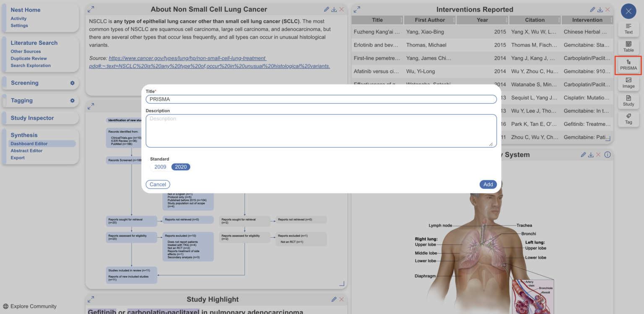Add a Study card from the sidebar
Viewport: 644px width, 314px height.
pos(628,101)
